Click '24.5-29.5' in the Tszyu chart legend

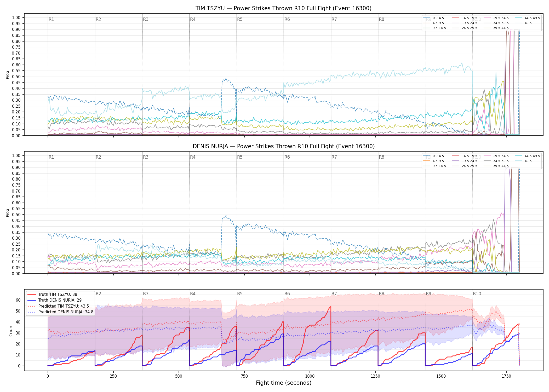point(470,28)
